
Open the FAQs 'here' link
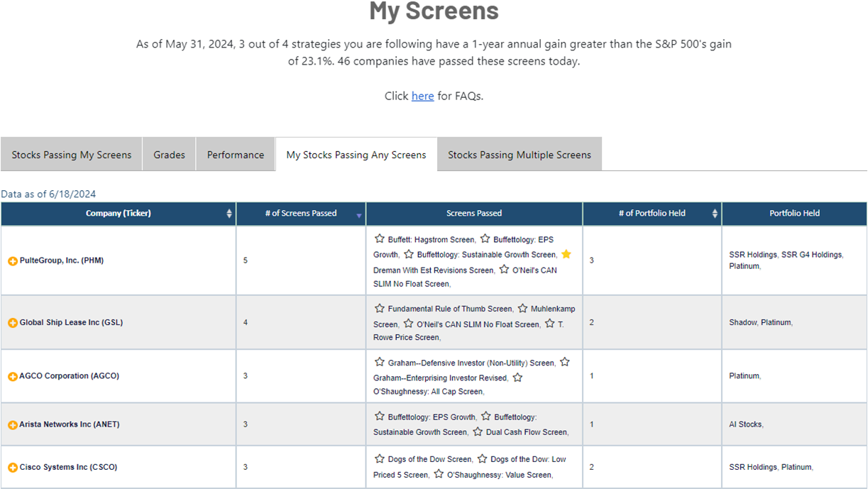pos(422,96)
